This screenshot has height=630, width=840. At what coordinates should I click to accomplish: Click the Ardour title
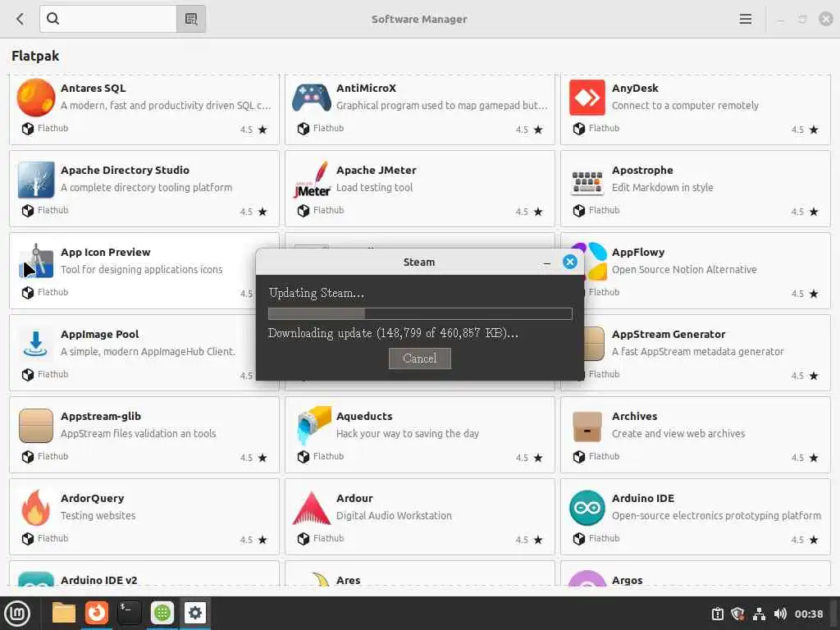coord(354,498)
